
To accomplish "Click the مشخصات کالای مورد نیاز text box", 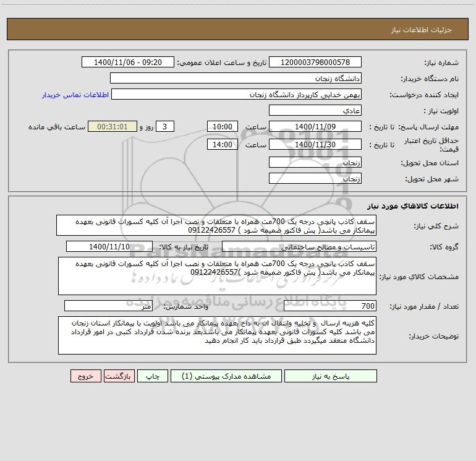I will click(217, 276).
